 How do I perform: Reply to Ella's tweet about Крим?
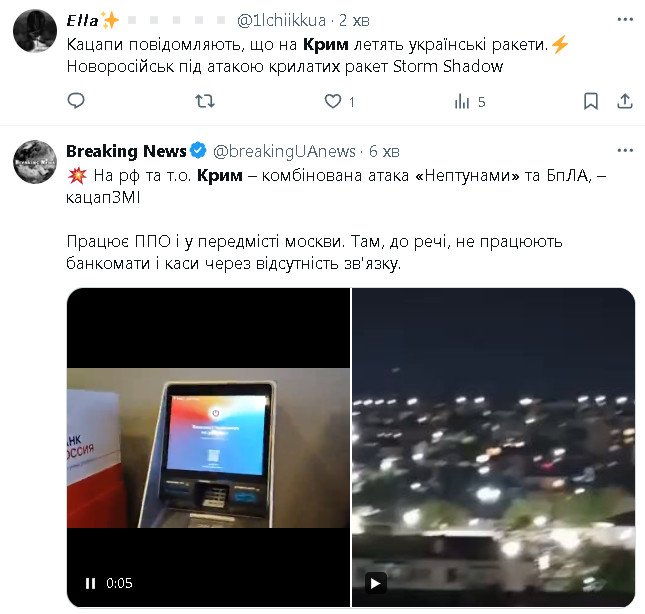pyautogui.click(x=76, y=101)
